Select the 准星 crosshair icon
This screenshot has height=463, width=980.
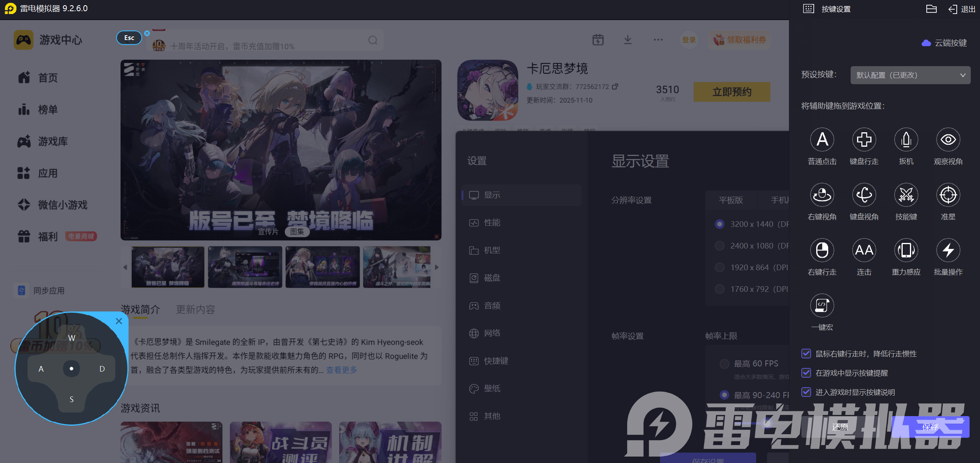pyautogui.click(x=948, y=195)
